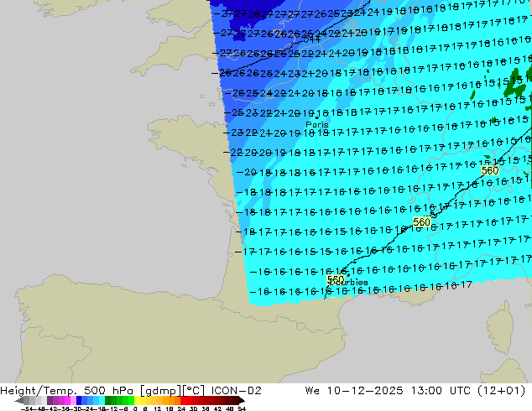
Task: Click the 560 label overlapping Courbies
Action: click(336, 280)
